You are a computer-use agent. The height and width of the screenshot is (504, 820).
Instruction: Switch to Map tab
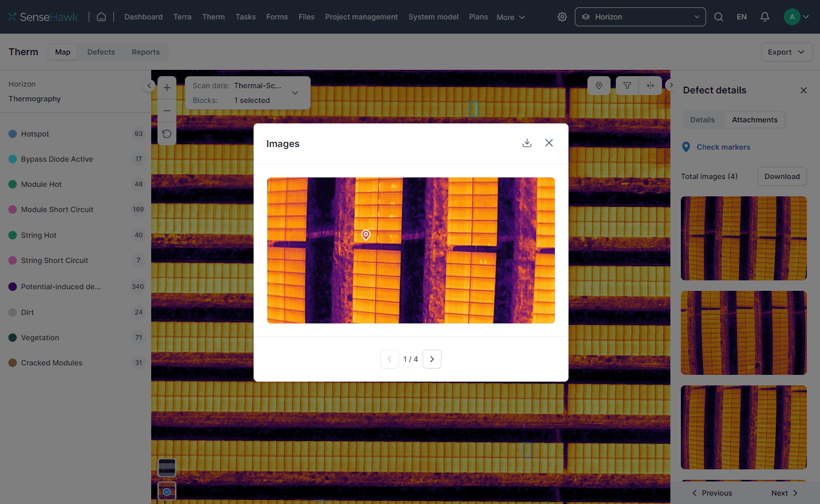tap(63, 52)
